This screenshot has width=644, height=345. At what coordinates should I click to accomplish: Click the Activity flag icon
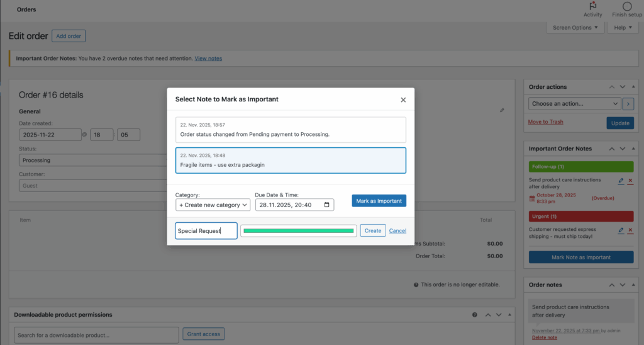(592, 6)
